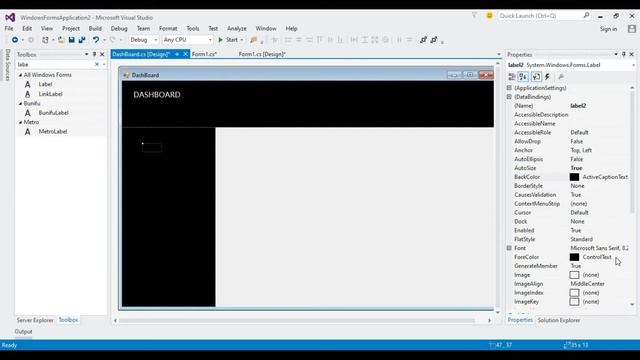Screen dimensions: 640x360
Task: Open the Start button dropdown arrow
Action: 242,40
